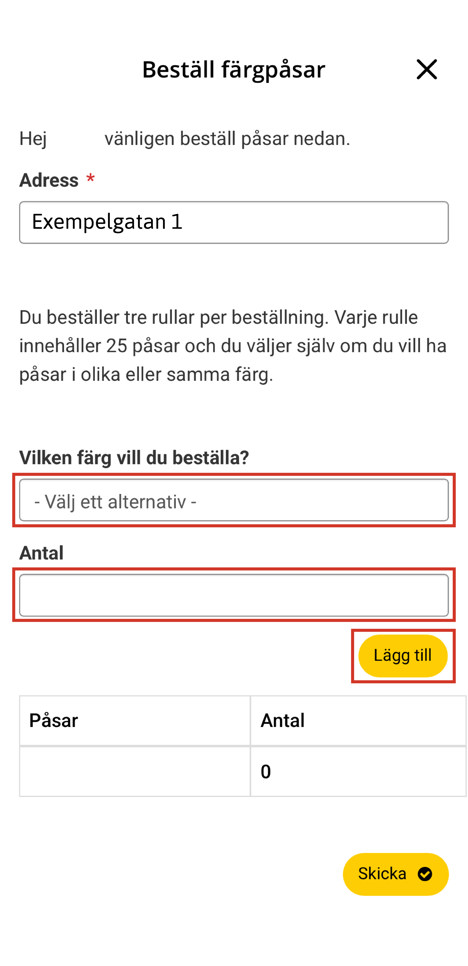Submit the order with the Skicka button
This screenshot has height=966, width=468.
(395, 874)
